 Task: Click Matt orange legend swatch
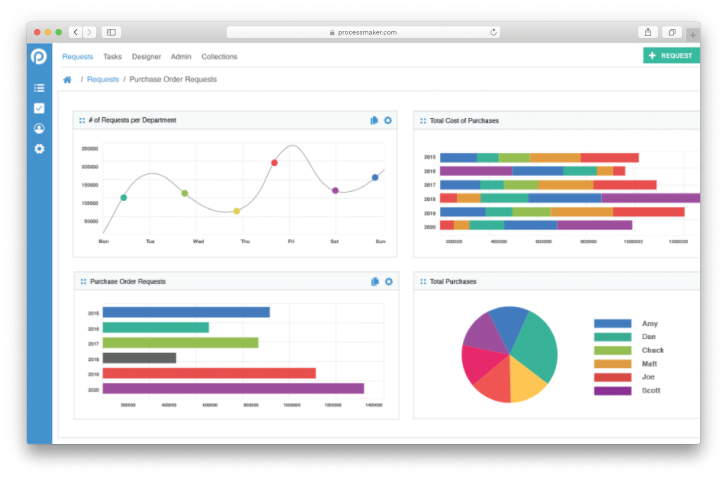612,364
